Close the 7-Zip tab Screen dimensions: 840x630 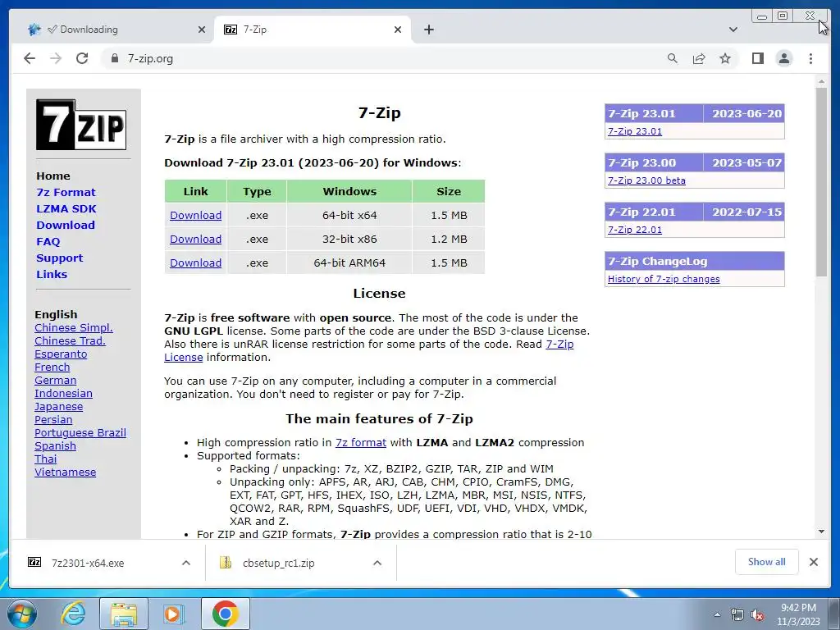[398, 30]
